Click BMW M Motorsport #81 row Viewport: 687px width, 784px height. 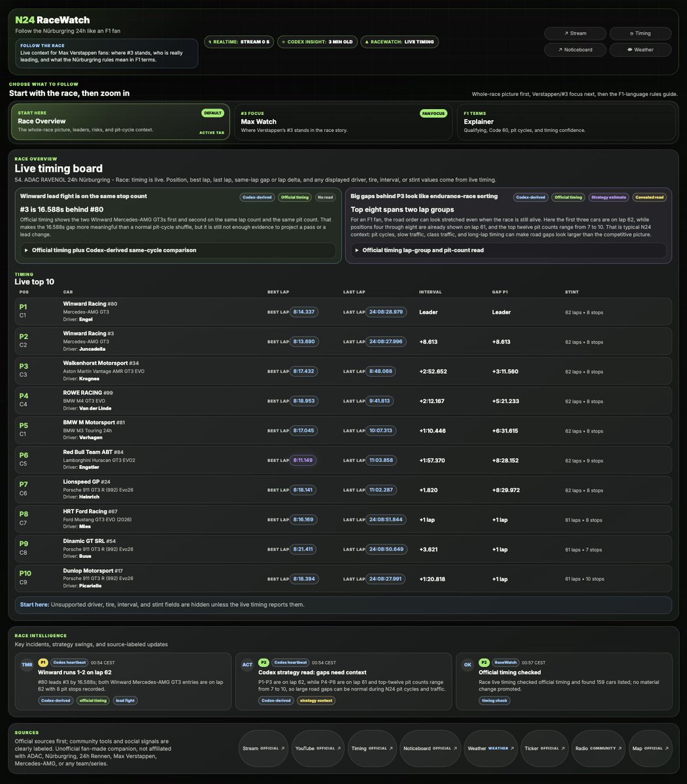point(343,431)
